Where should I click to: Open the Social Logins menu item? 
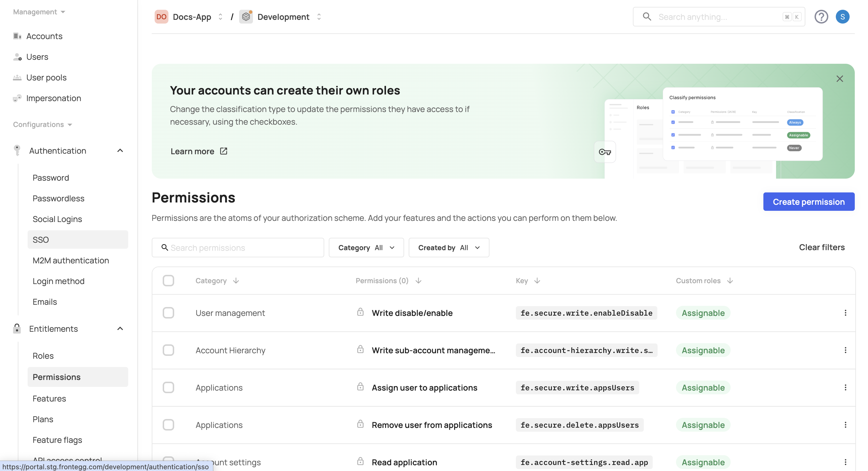pos(57,219)
